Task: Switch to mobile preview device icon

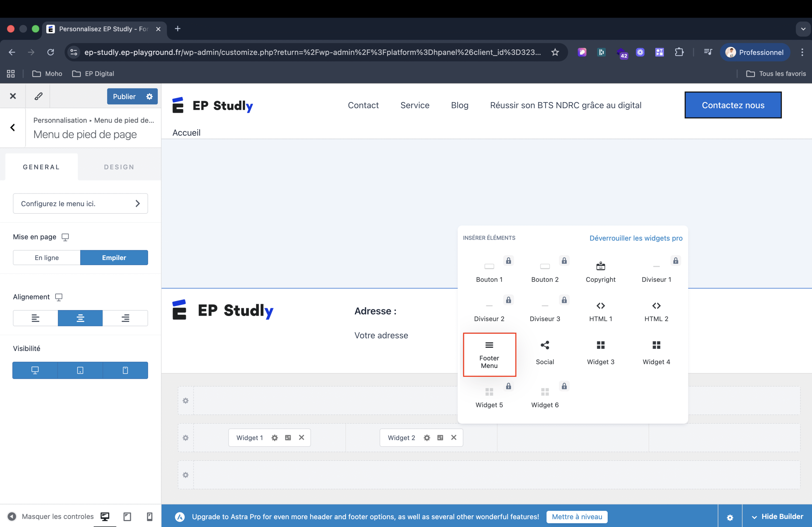Action: click(x=149, y=516)
